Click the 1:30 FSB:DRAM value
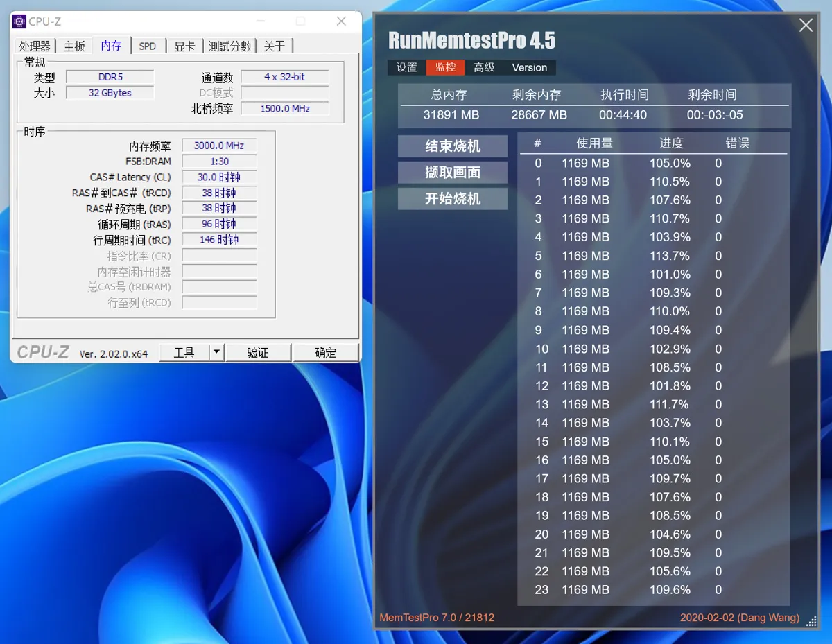The width and height of the screenshot is (832, 644). click(219, 161)
